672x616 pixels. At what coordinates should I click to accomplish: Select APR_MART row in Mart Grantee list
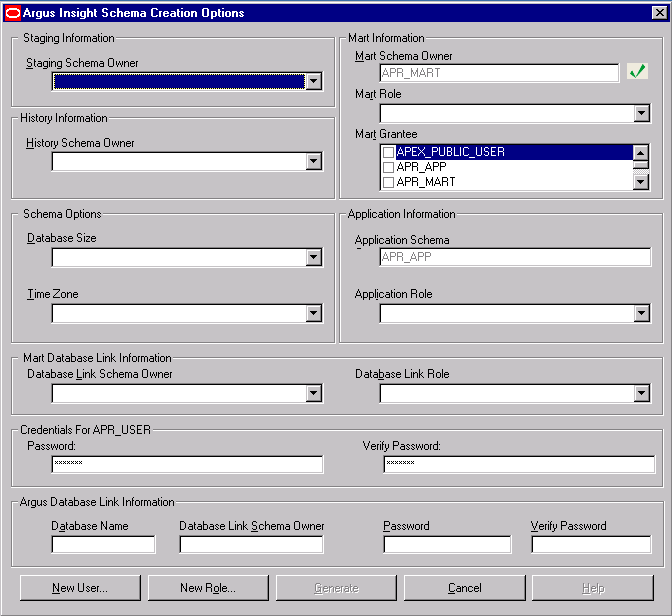tap(507, 182)
